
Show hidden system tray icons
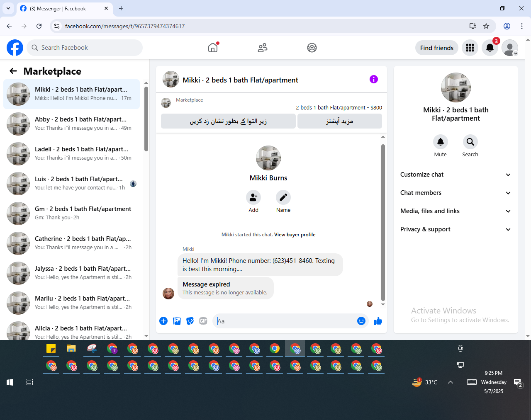point(451,382)
